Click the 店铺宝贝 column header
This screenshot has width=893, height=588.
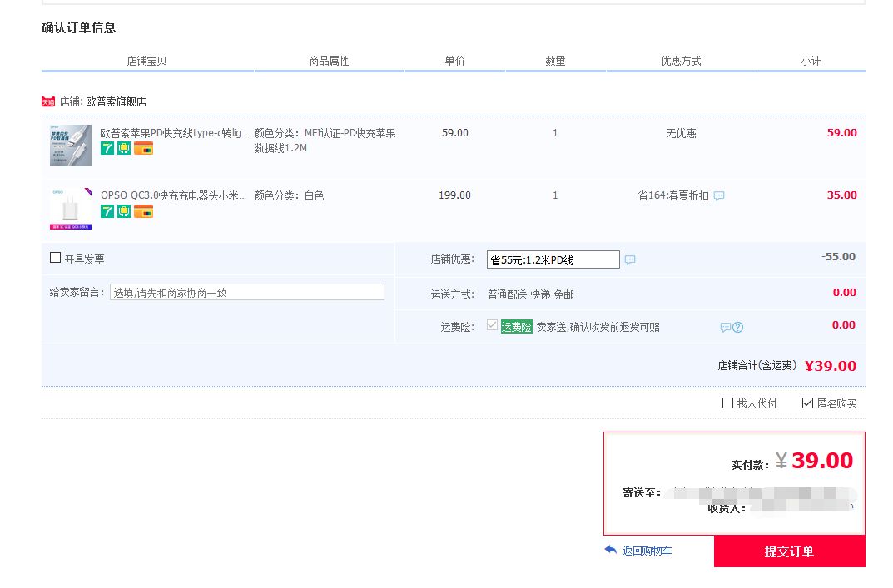click(147, 61)
